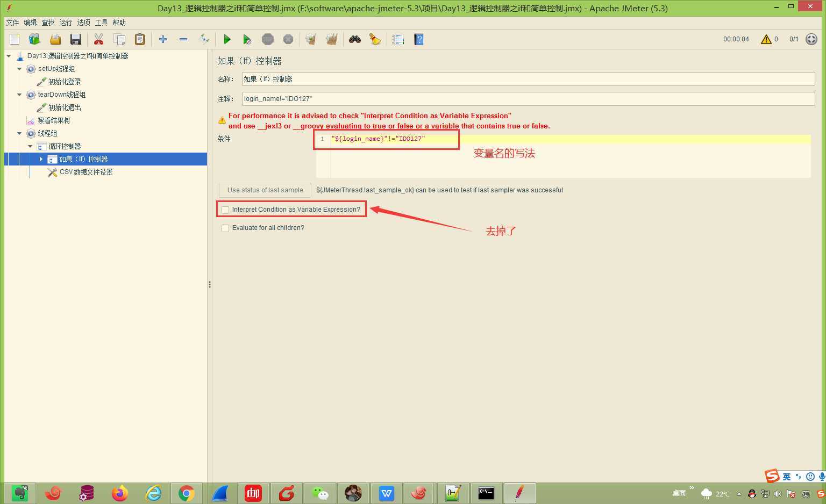Collapse the setUp线程组 tree node
The image size is (826, 504).
coord(19,69)
